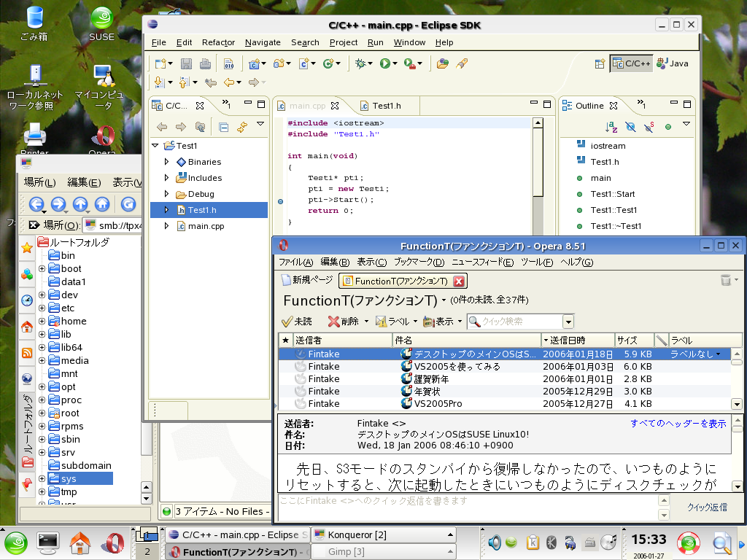The width and height of the screenshot is (747, 560).
Task: Expand the Debug folder in project tree
Action: (x=166, y=194)
